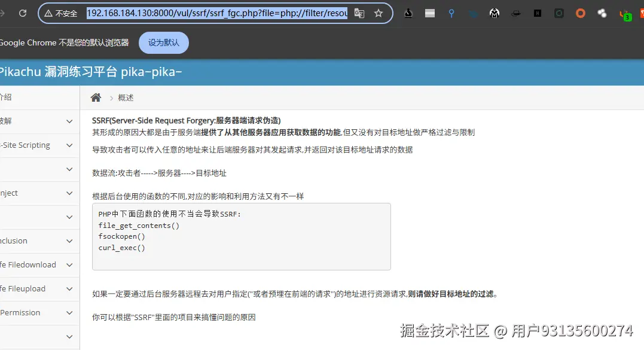Expand the unlabeled sidebar section below Site Scripting
The image size is (644, 350).
tap(69, 169)
